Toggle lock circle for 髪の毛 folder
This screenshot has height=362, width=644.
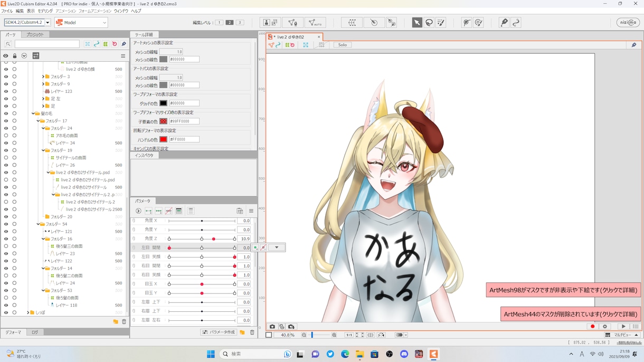pyautogui.click(x=14, y=113)
